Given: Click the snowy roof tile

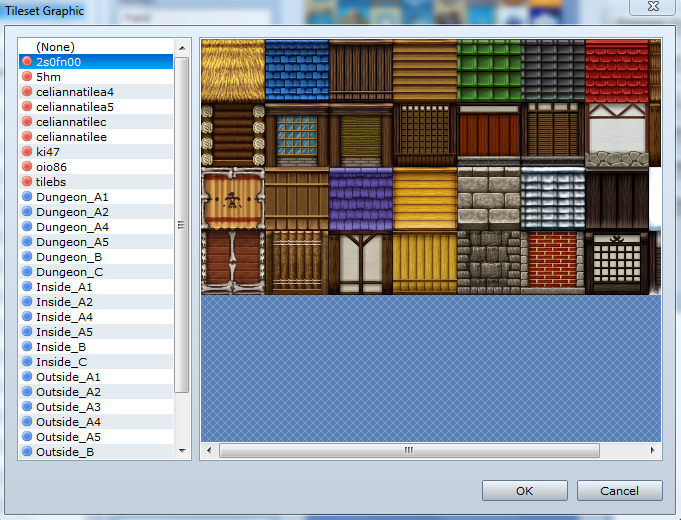Looking at the screenshot, I should pyautogui.click(x=553, y=199).
